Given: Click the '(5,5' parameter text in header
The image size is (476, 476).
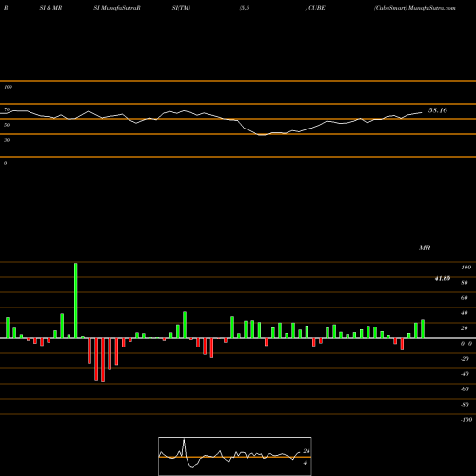Looking at the screenshot, I should 245,8.
